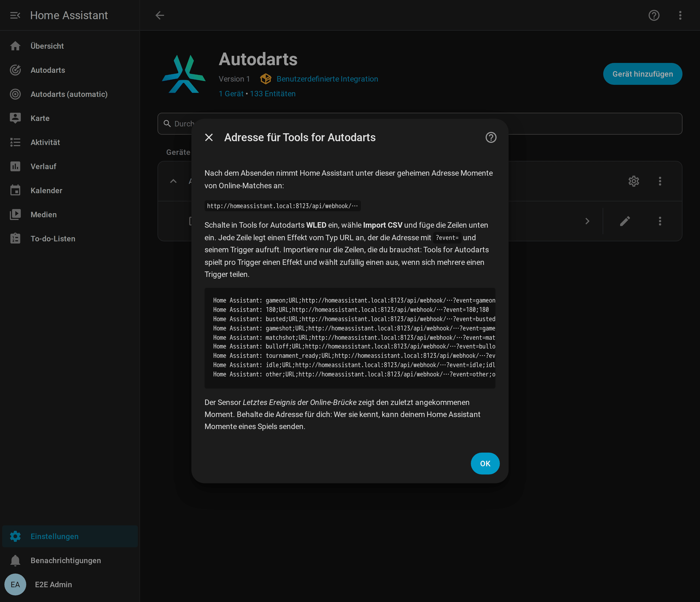Click the To-do-Listen clipboard icon
The image size is (700, 602).
point(15,239)
